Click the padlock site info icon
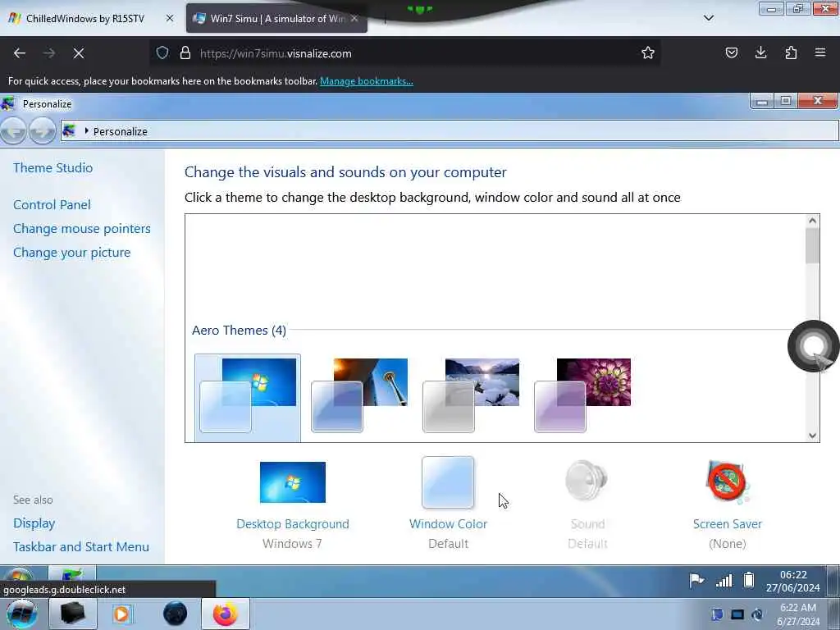This screenshot has height=630, width=840. [185, 52]
